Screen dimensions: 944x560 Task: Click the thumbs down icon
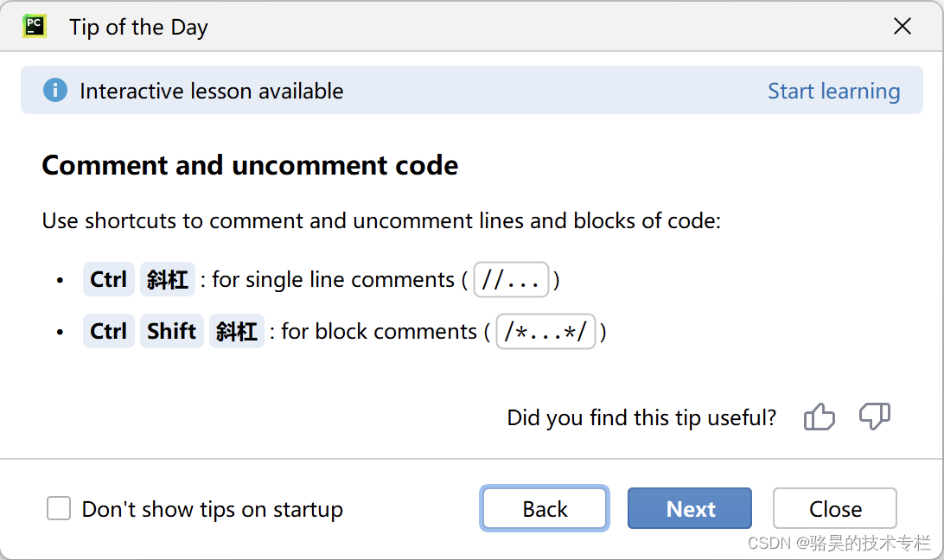tap(875, 416)
